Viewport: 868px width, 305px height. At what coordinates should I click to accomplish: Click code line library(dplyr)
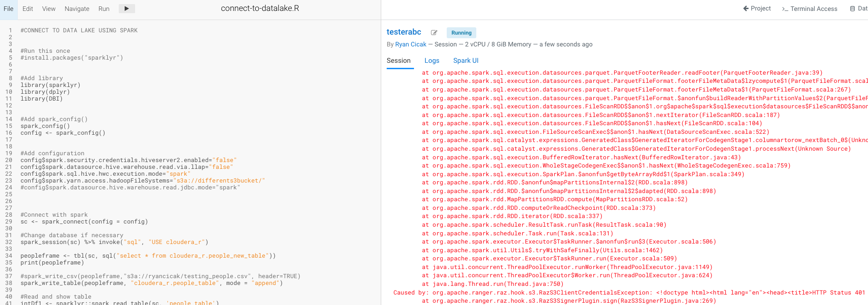[x=45, y=92]
